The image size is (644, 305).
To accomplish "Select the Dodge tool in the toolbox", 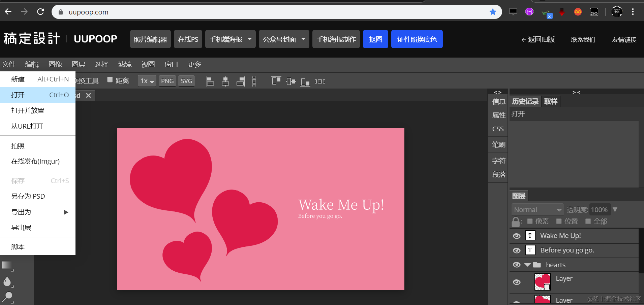I will pyautogui.click(x=7, y=297).
